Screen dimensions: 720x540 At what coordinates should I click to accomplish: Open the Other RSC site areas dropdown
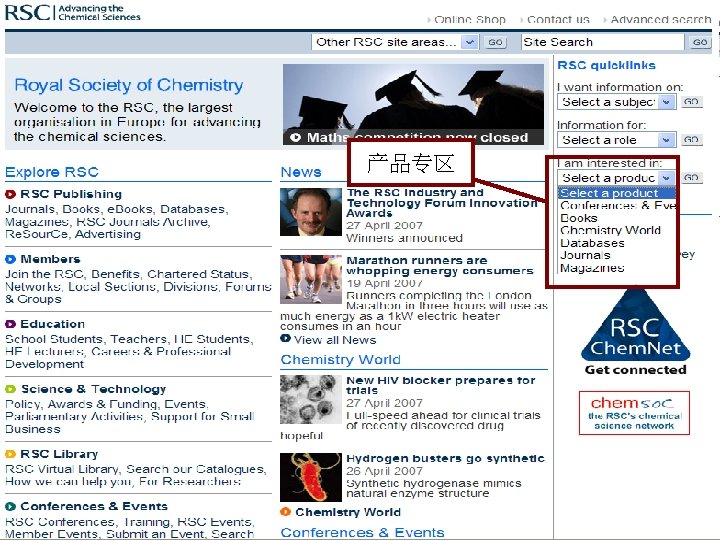coord(395,42)
